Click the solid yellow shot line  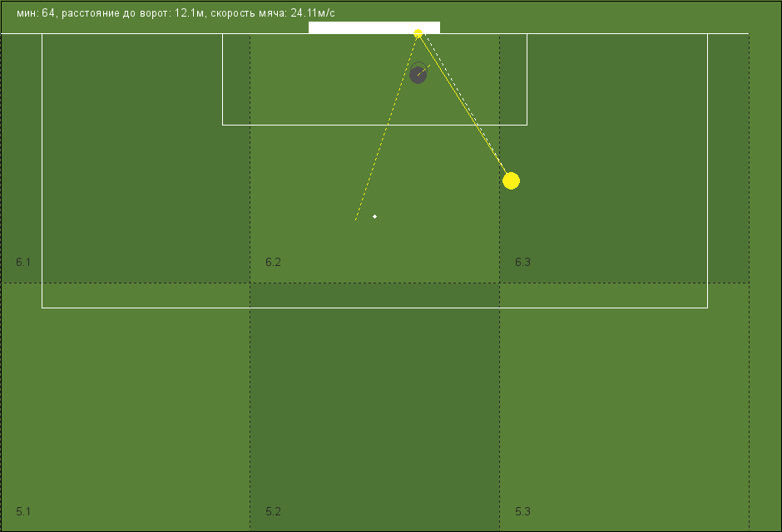pyautogui.click(x=464, y=107)
